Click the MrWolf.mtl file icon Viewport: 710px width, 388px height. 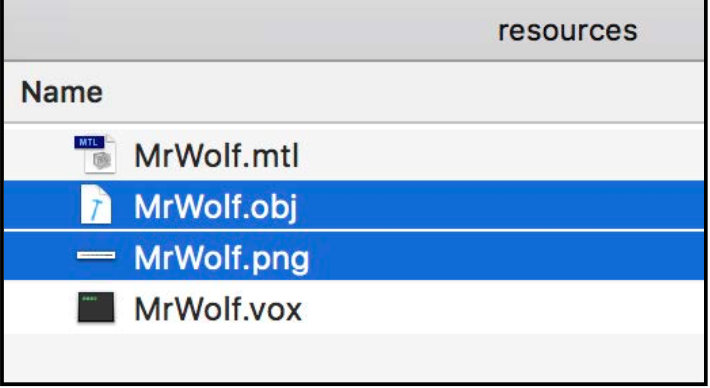pos(96,154)
